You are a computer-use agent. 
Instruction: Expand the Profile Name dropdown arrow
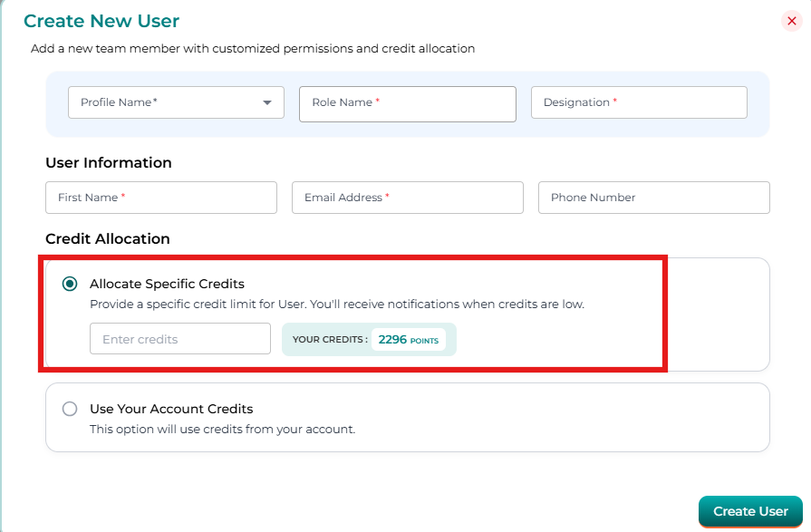point(267,103)
